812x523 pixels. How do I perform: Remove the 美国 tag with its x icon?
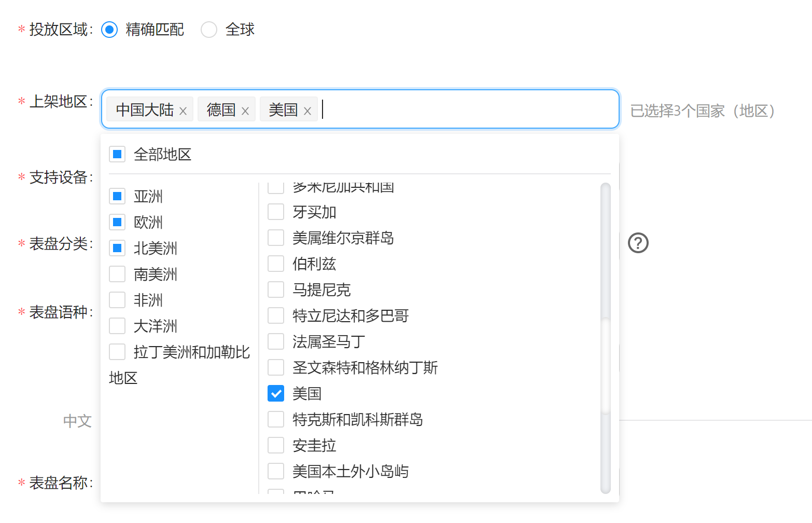(x=307, y=111)
